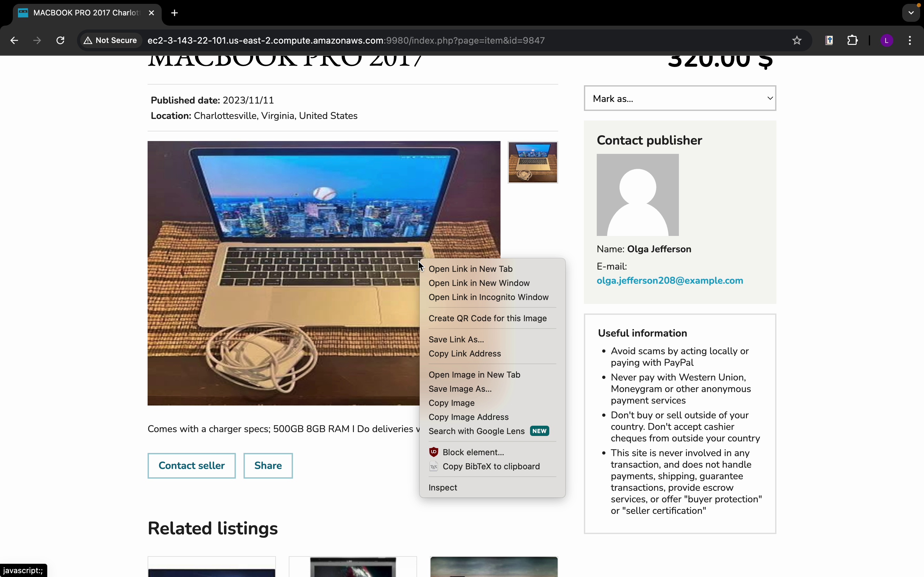Click the browser back arrow
This screenshot has width=924, height=577.
click(14, 40)
